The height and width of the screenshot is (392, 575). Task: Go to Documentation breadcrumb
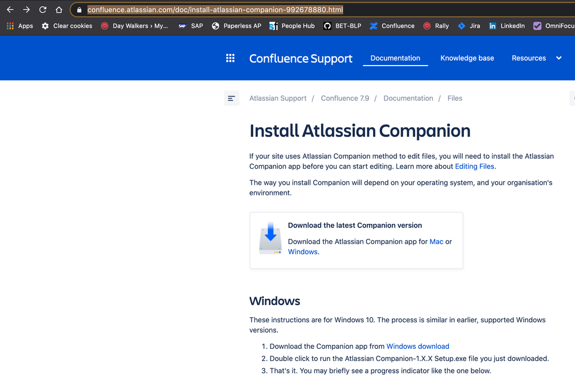408,98
